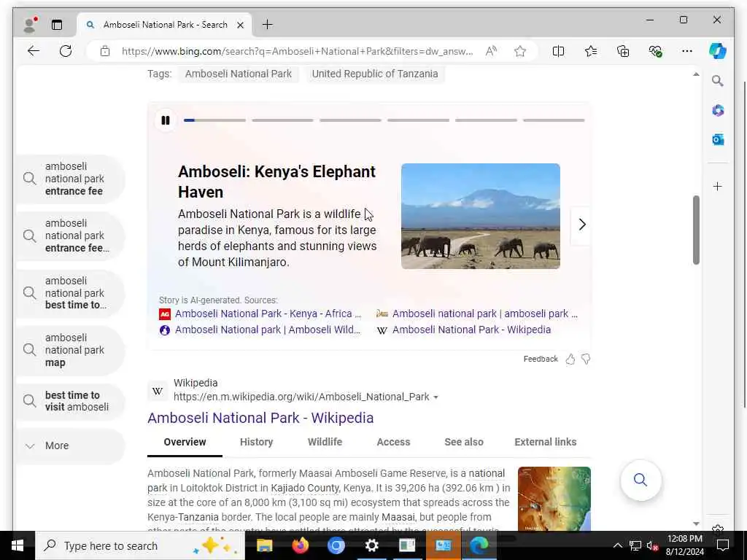Image resolution: width=747 pixels, height=560 pixels.
Task: Jump to fourth story progress segment
Action: point(418,120)
